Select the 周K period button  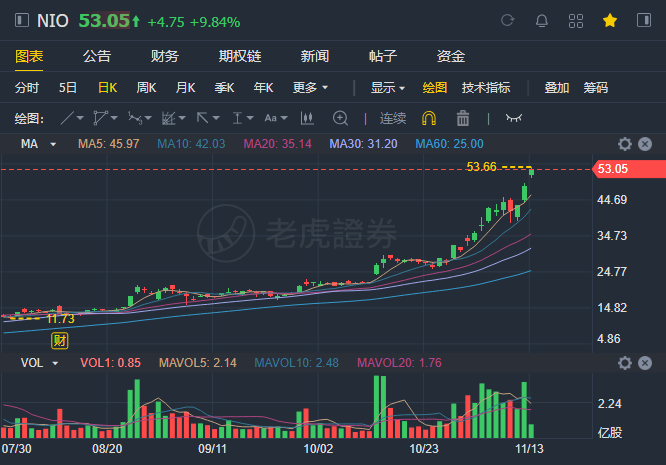coord(146,87)
